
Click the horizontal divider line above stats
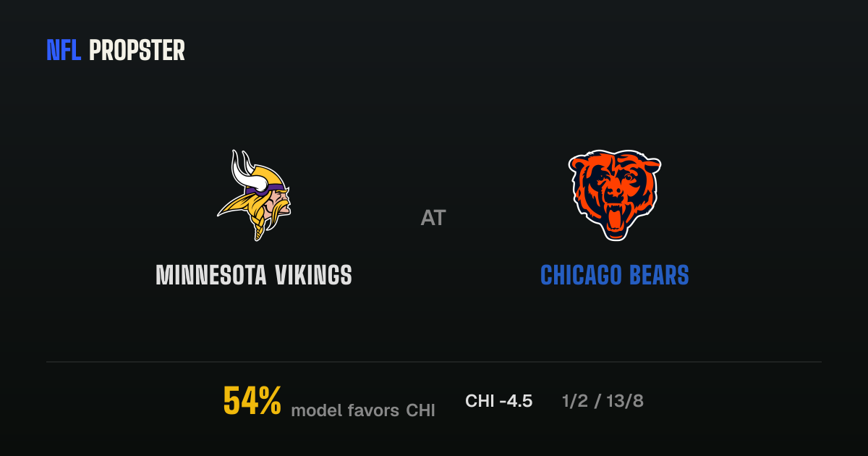[434, 362]
